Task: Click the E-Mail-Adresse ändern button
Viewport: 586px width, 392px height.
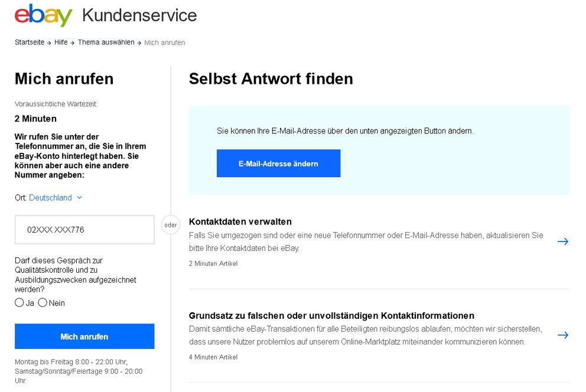Action: pyautogui.click(x=278, y=163)
